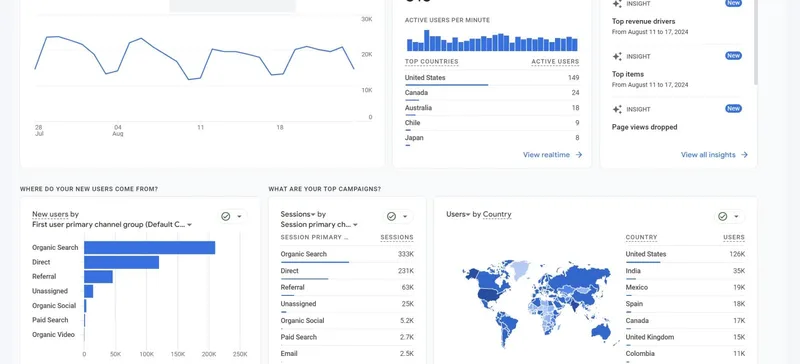Open dropdown arrow beside New users card check
Image resolution: width=800 pixels, height=364 pixels.
click(239, 216)
